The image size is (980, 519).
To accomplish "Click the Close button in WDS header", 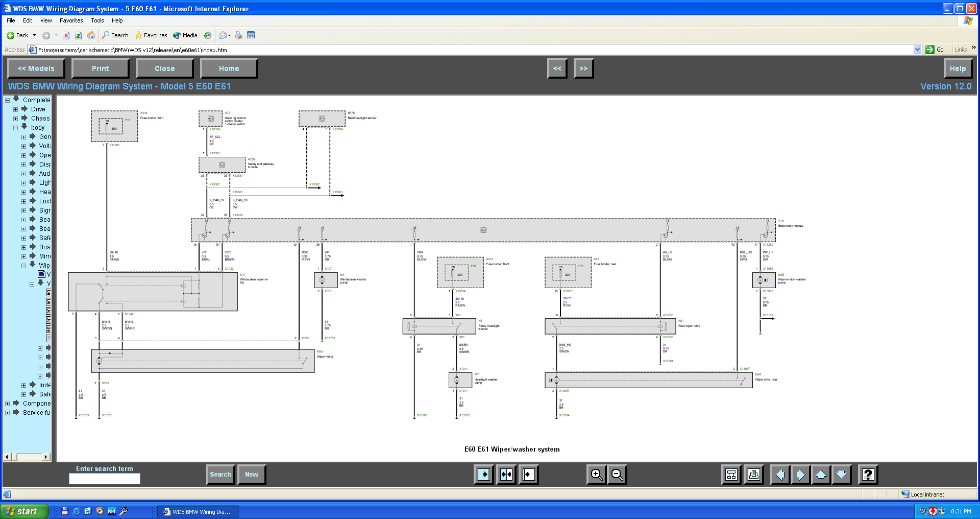I will click(x=165, y=68).
